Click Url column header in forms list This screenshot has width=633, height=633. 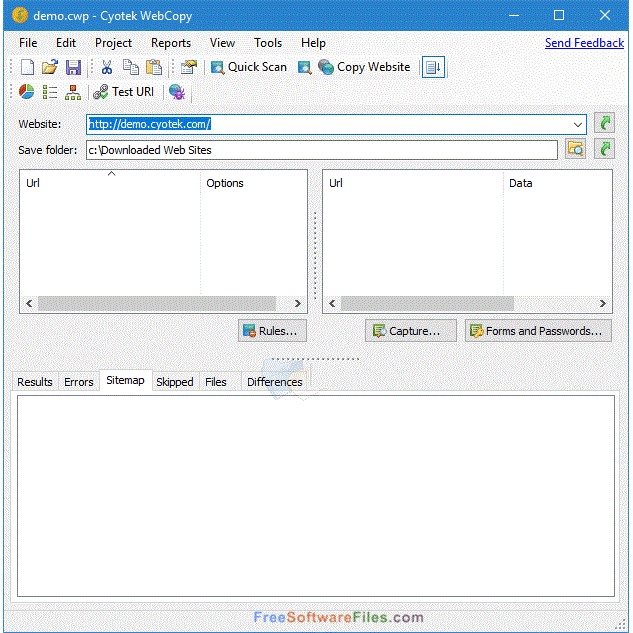(x=413, y=183)
